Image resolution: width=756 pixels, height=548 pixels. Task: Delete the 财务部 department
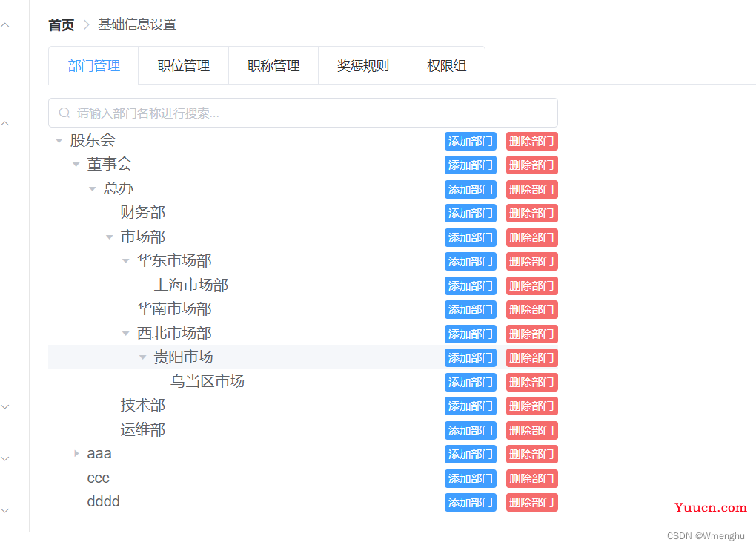coord(532,214)
